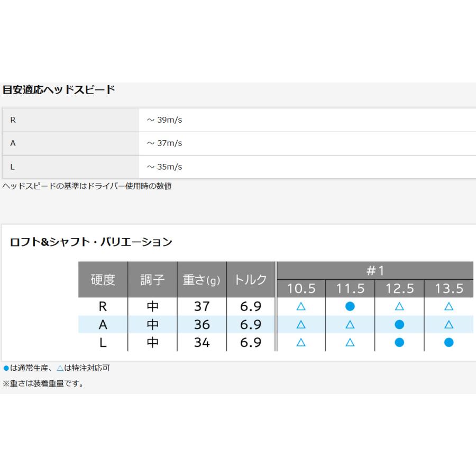Click the filled circle for R at 11.5
This screenshot has width=476, height=476.
[350, 307]
